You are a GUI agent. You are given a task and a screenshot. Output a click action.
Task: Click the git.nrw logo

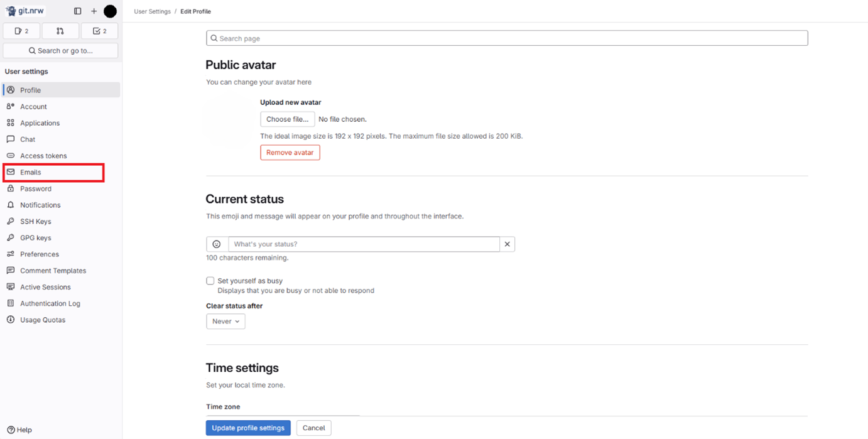[x=26, y=10]
